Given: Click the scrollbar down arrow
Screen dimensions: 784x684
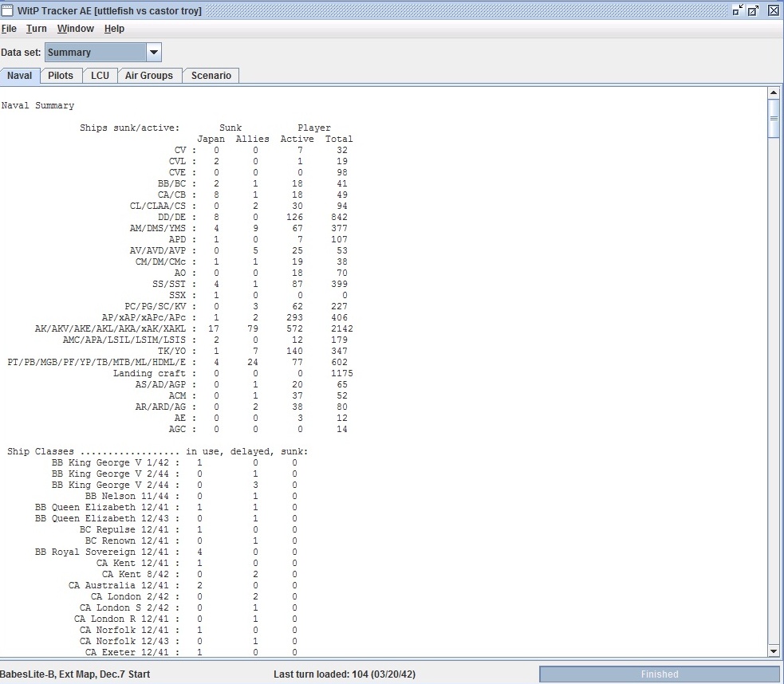Looking at the screenshot, I should click(774, 651).
